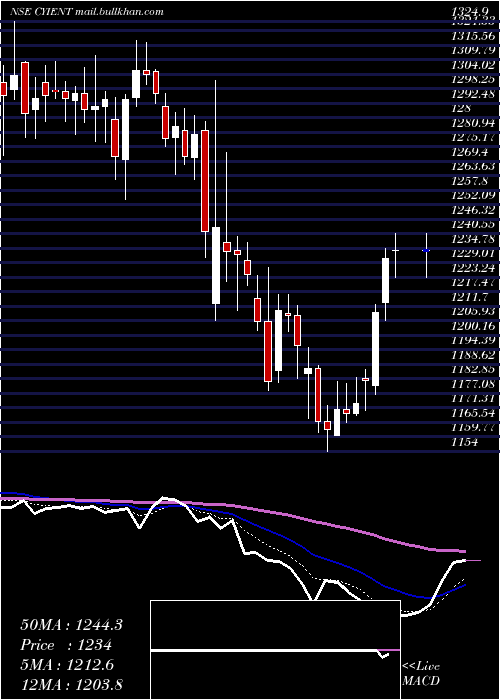Viewport: 500px width, 700px height.
Task: Click the 1304.02 price axis label
Action: click(x=473, y=65)
